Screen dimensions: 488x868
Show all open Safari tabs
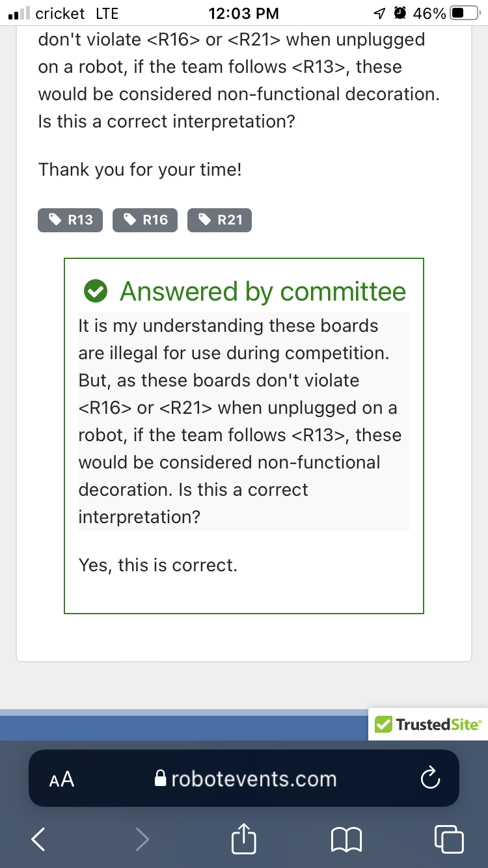(x=448, y=839)
